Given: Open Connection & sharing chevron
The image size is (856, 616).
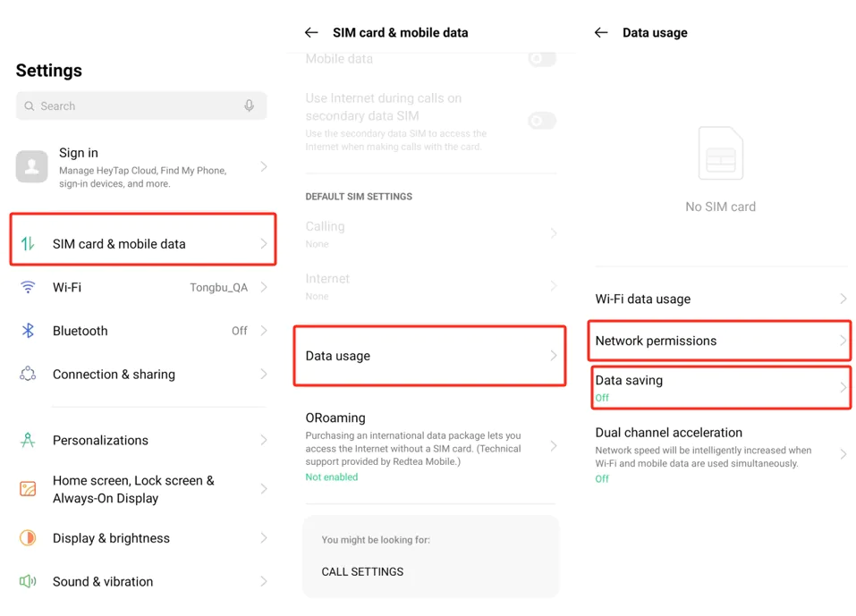Looking at the screenshot, I should 264,374.
